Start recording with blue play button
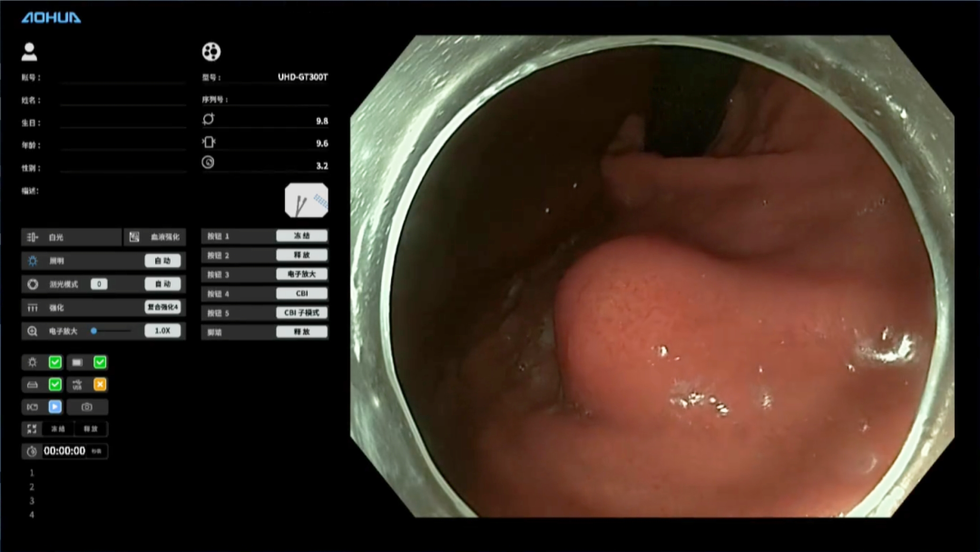The image size is (980, 552). [x=55, y=407]
